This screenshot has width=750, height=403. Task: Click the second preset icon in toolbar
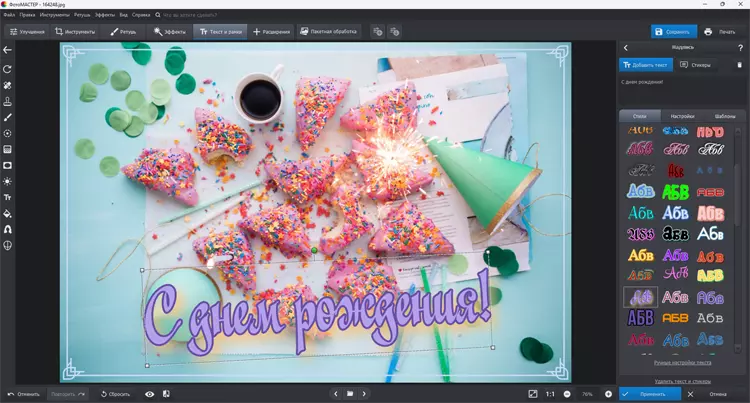(394, 32)
